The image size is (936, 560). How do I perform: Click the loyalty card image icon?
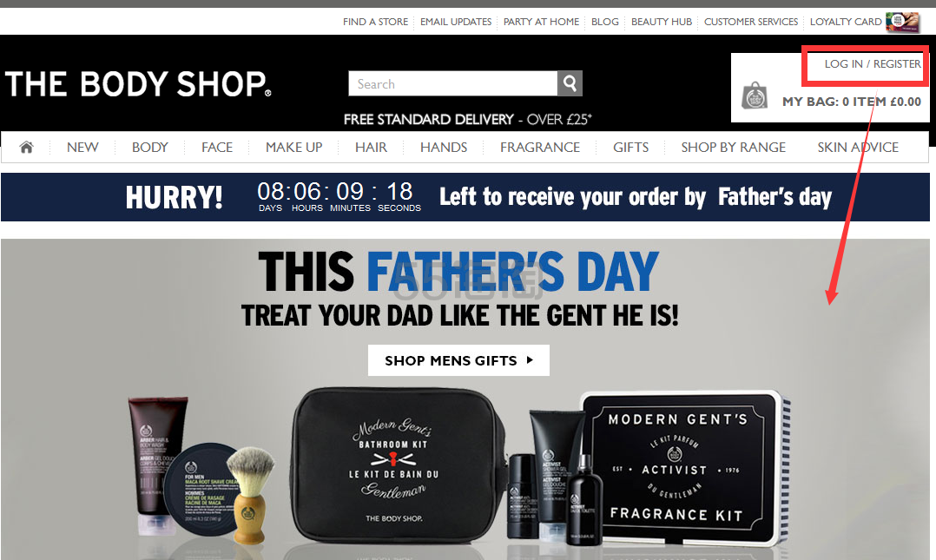(x=903, y=22)
